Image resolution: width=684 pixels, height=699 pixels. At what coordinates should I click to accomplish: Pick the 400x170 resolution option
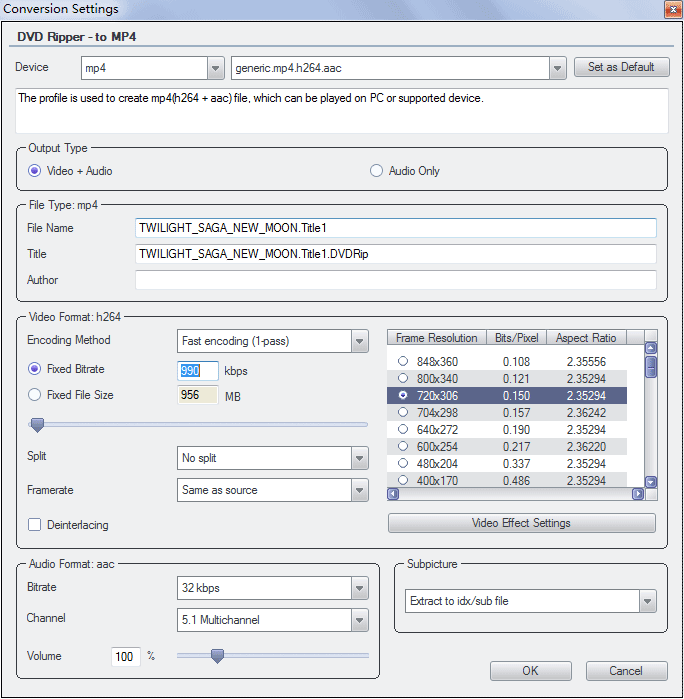(403, 480)
